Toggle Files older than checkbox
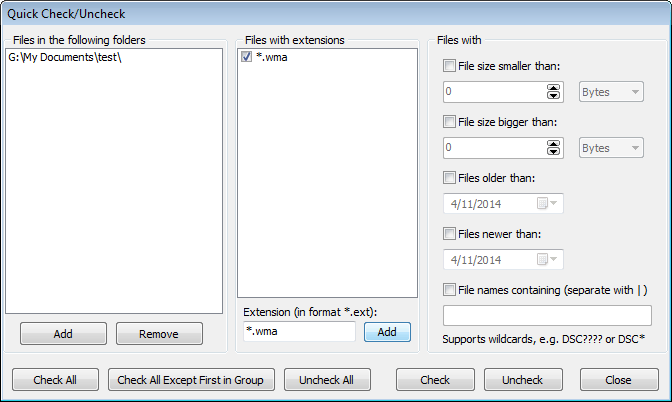The height and width of the screenshot is (402, 672). [x=449, y=178]
